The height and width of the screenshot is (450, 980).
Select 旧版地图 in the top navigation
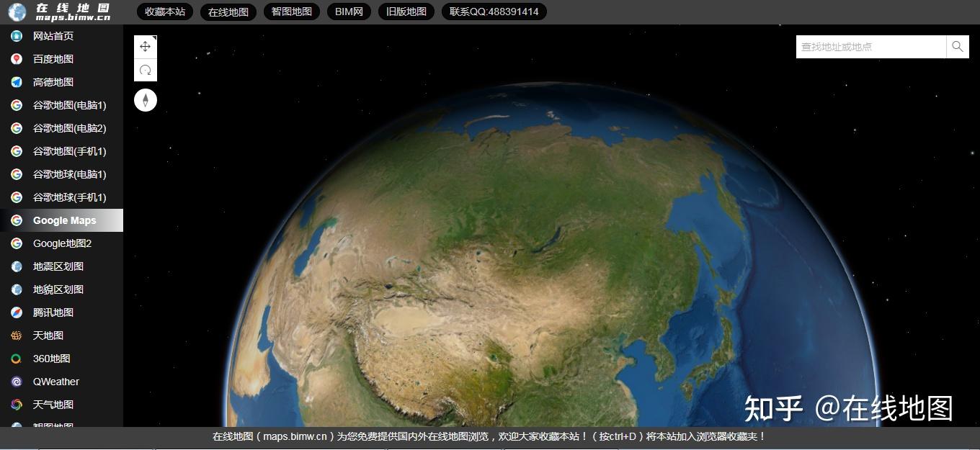point(406,12)
